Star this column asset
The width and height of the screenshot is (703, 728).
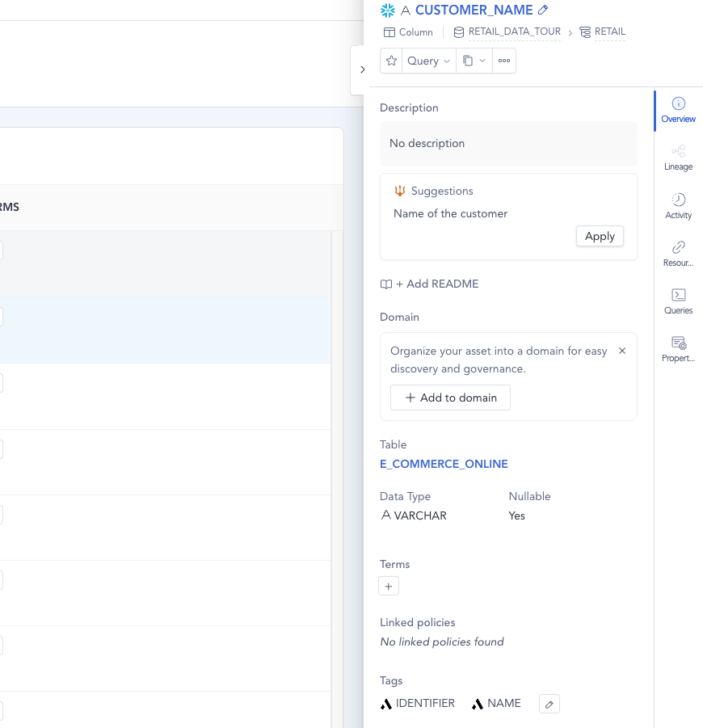391,61
